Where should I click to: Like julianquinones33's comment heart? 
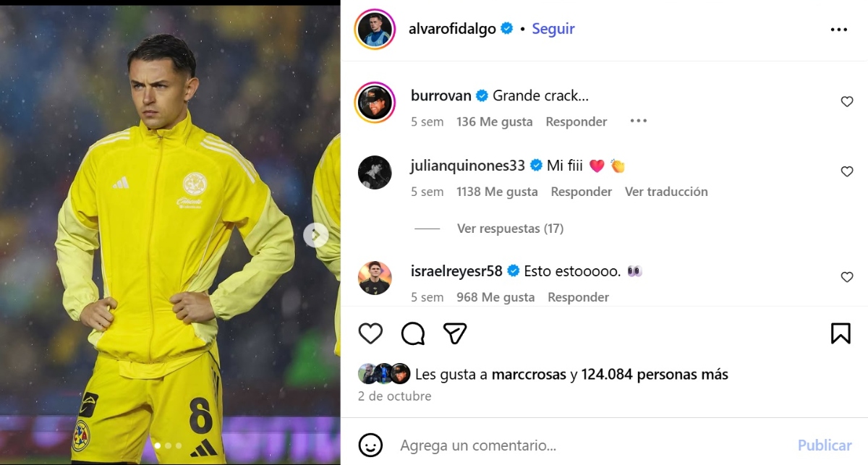pyautogui.click(x=847, y=171)
